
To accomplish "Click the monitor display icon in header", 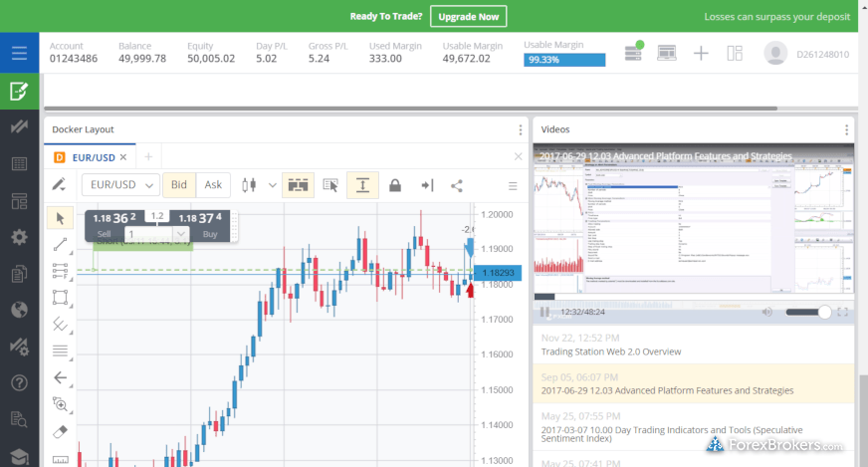I will point(667,53).
